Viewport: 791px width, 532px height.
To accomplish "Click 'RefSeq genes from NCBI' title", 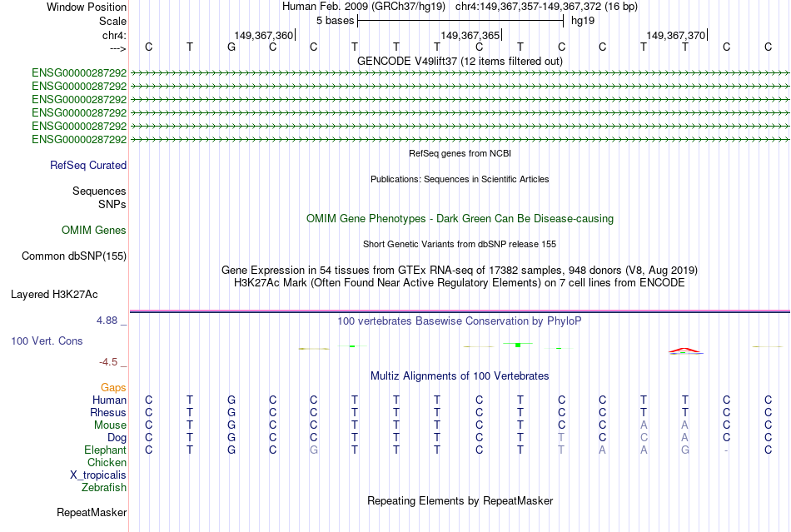I will pyautogui.click(x=460, y=153).
